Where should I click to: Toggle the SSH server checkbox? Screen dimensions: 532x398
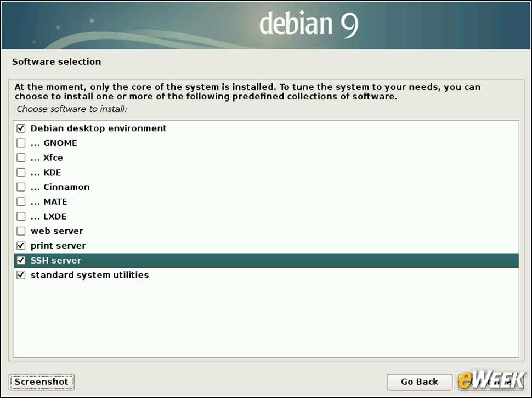click(x=21, y=260)
